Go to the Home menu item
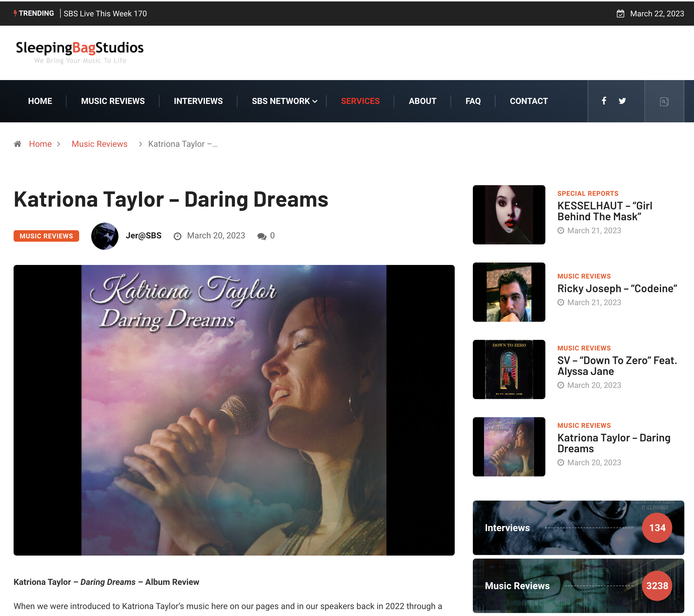Image resolution: width=694 pixels, height=616 pixels. point(40,101)
